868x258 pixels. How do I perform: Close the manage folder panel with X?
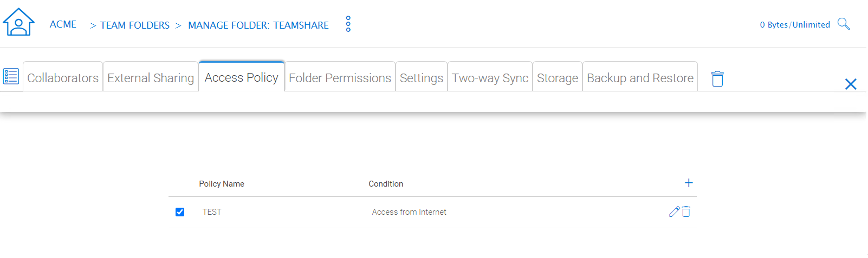pyautogui.click(x=851, y=84)
